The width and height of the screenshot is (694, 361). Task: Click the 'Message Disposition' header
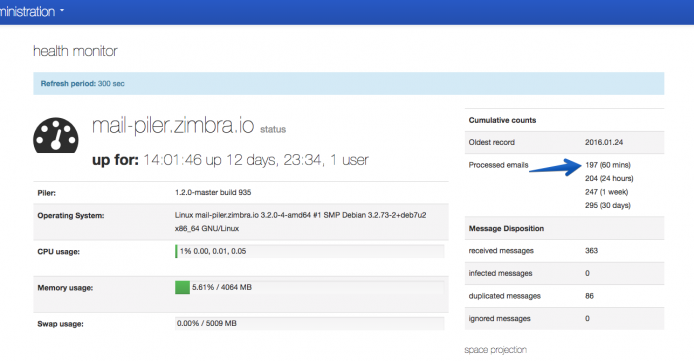(x=506, y=229)
